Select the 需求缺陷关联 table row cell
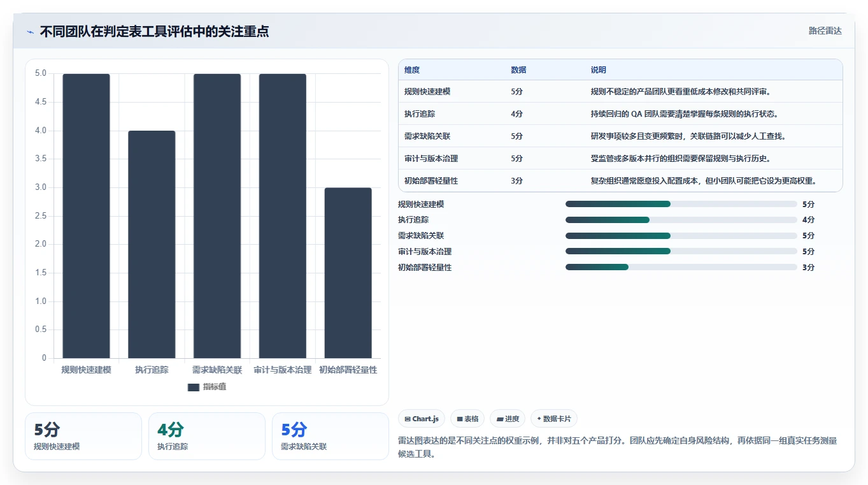This screenshot has height=485, width=868. pos(427,136)
